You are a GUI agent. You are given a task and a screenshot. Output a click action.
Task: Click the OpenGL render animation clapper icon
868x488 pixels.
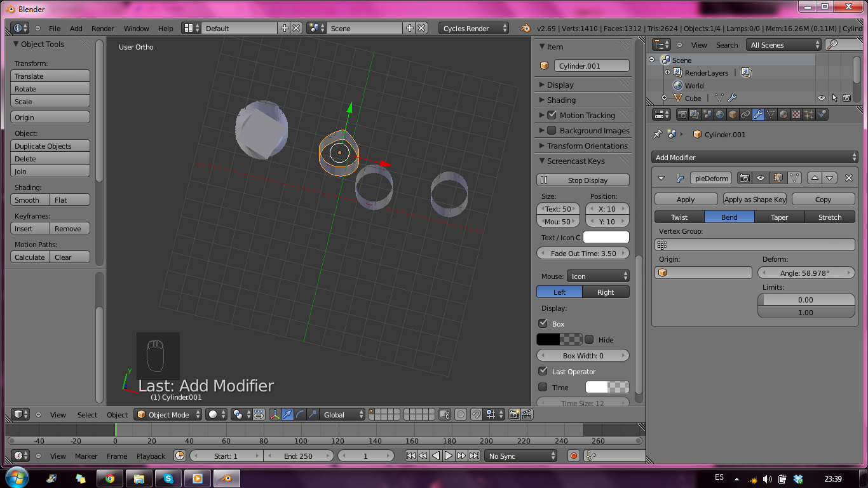click(527, 414)
